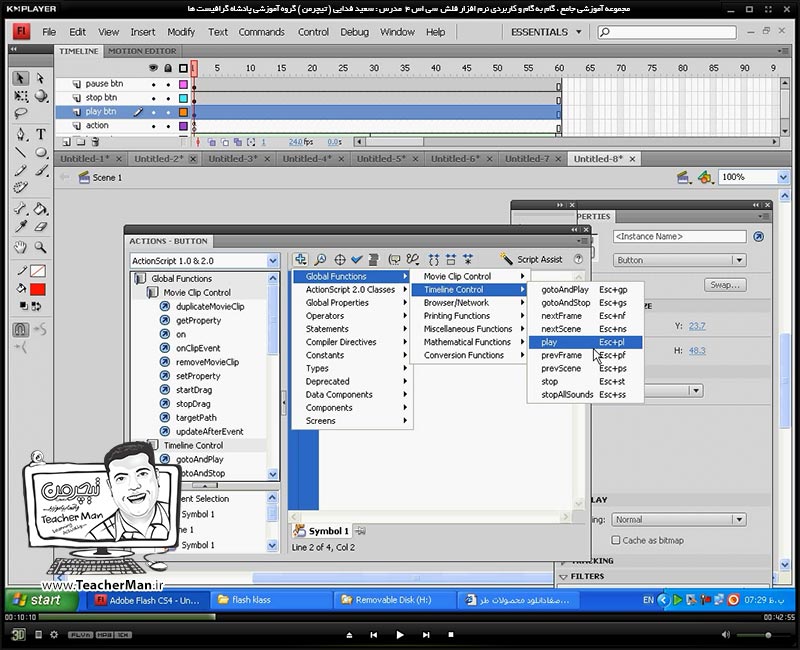Select the Eyedropper tool

[x=20, y=226]
